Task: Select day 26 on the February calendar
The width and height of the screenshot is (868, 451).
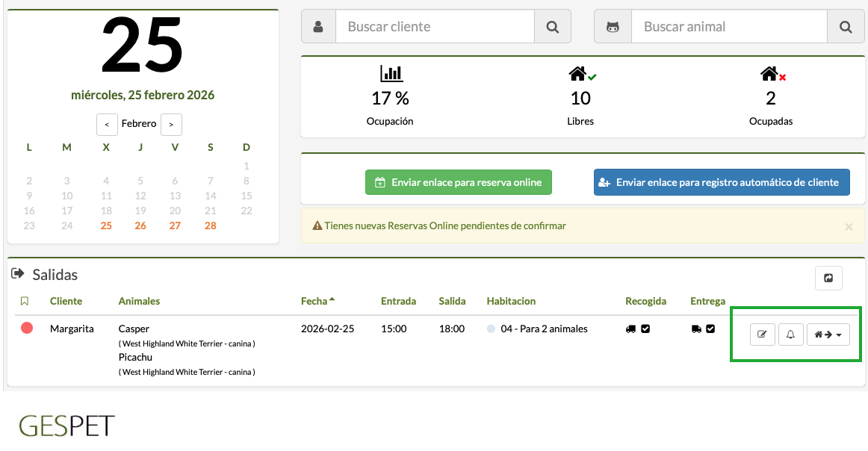Action: tap(140, 225)
